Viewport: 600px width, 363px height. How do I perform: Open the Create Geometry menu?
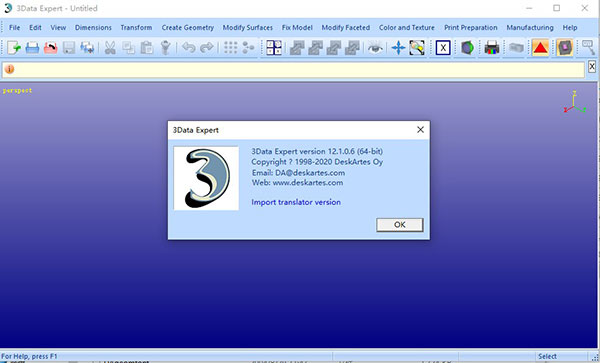(x=188, y=28)
